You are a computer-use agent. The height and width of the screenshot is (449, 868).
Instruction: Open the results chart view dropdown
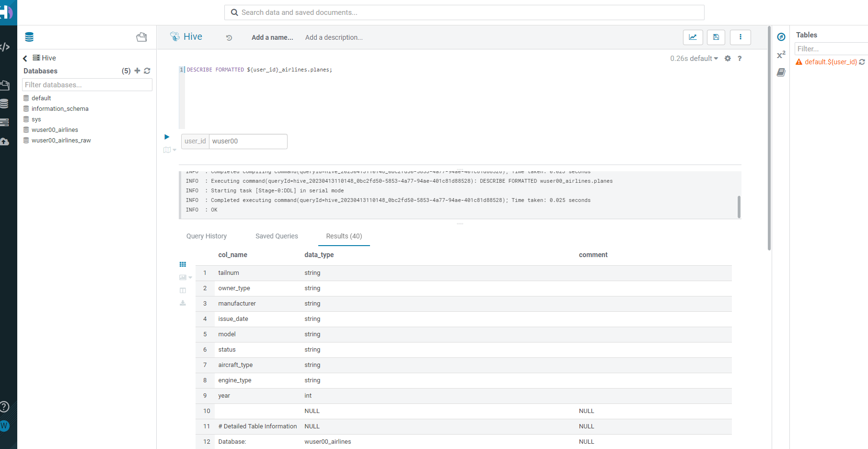click(x=185, y=277)
